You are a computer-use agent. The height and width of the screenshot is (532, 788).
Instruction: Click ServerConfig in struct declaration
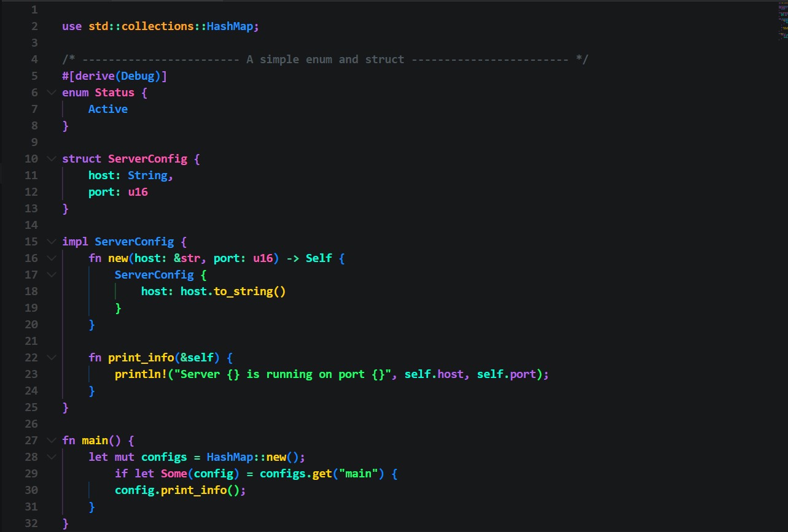tap(147, 159)
